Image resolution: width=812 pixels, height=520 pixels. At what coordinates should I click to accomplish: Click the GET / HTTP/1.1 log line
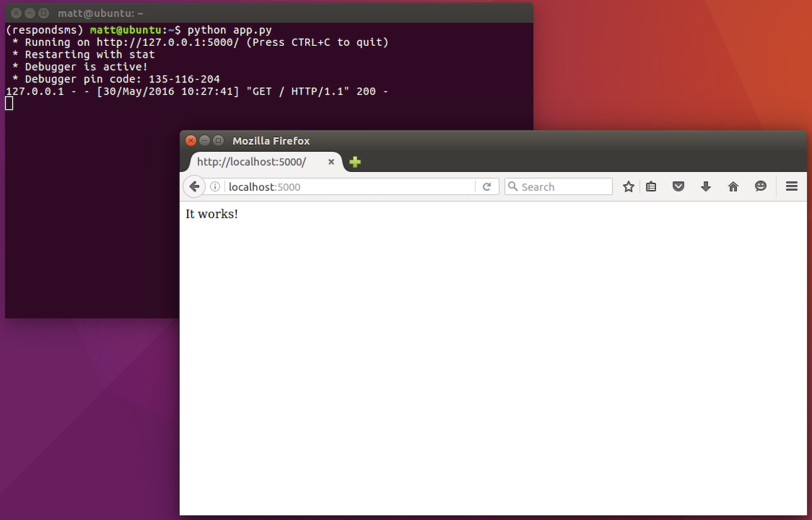click(196, 91)
